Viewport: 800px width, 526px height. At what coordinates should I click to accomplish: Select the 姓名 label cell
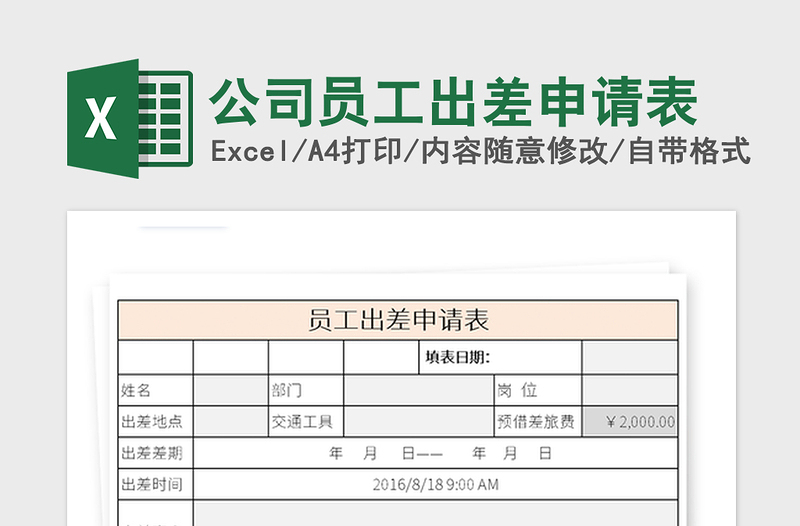coord(155,390)
